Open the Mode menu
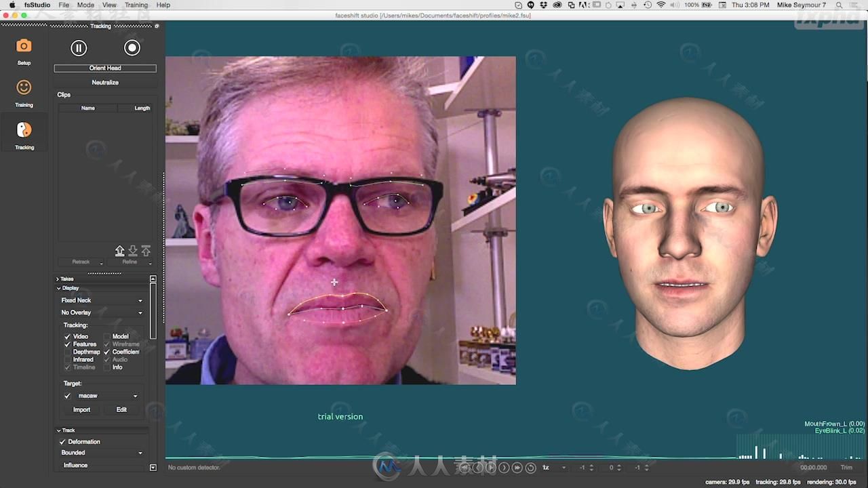The height and width of the screenshot is (488, 868). (x=85, y=5)
